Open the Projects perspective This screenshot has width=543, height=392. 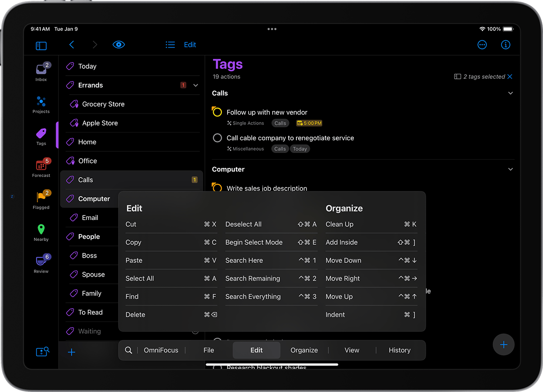point(41,104)
